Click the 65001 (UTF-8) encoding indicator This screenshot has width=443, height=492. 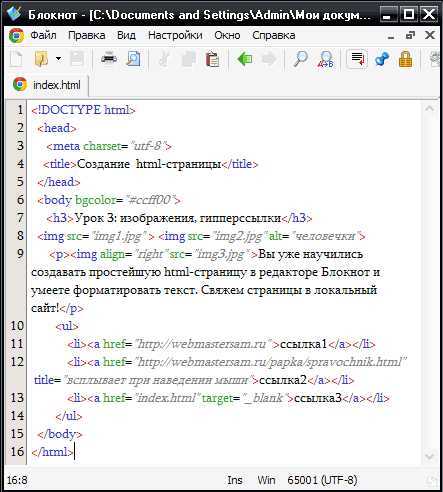point(322,480)
